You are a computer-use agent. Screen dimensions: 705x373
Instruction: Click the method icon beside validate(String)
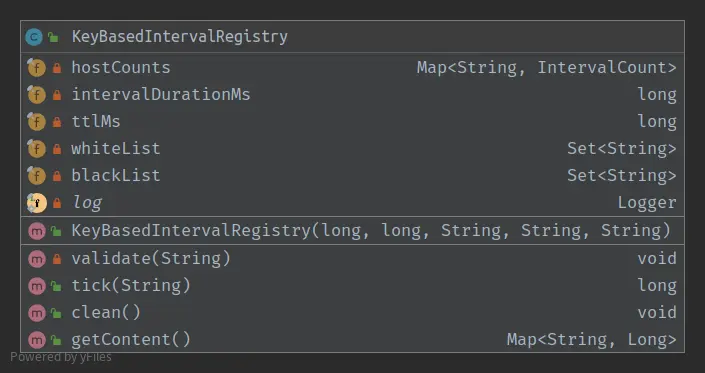[37, 259]
